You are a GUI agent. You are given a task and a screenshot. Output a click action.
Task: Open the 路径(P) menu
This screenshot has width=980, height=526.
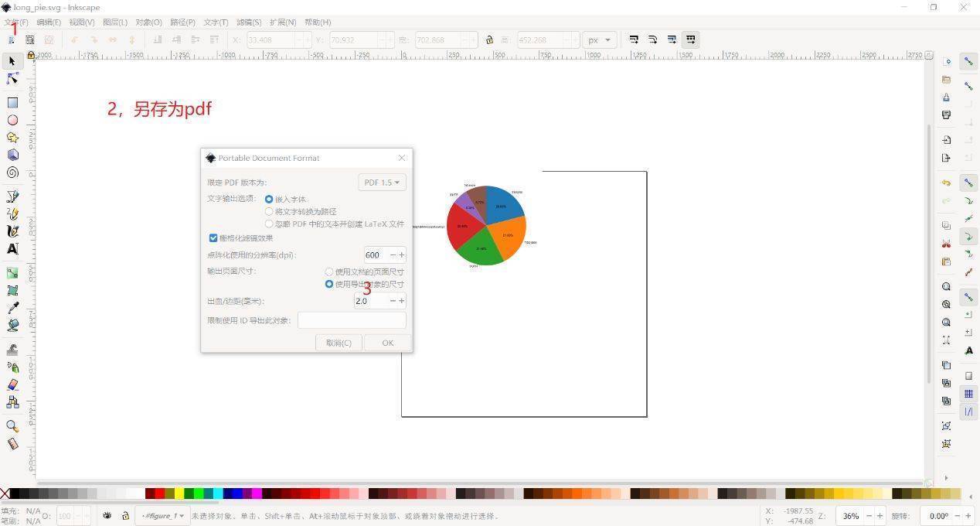(182, 22)
